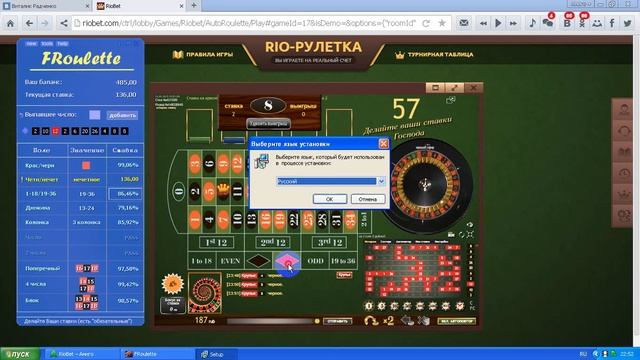Open the Windows Start (пуск) button
Viewport: 640px width, 360px height.
click(x=20, y=354)
